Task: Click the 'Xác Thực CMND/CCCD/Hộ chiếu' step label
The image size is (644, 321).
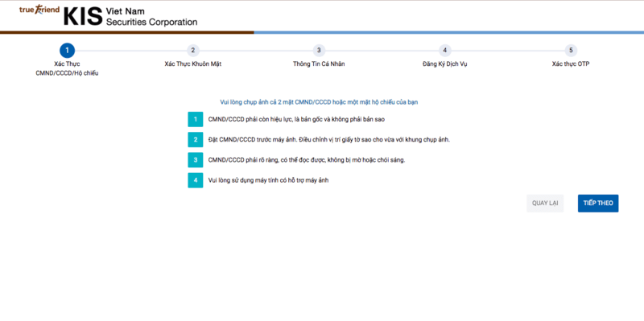Action: (x=67, y=68)
